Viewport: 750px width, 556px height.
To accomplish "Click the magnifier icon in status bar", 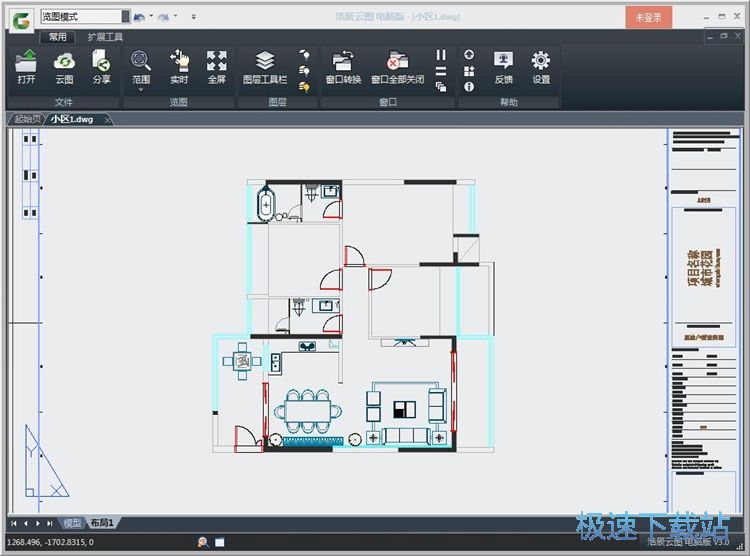I will (203, 542).
